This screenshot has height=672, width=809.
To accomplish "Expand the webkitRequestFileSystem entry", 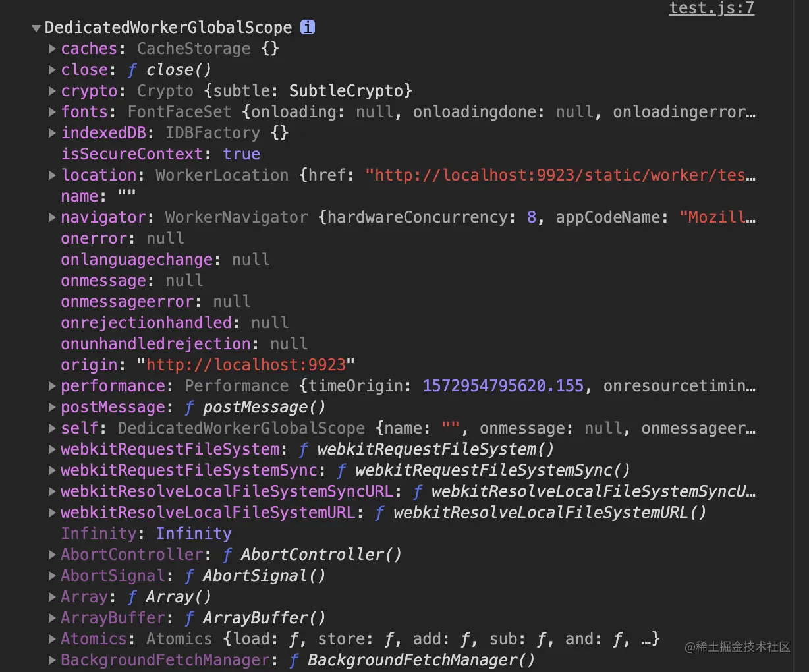I will click(52, 449).
